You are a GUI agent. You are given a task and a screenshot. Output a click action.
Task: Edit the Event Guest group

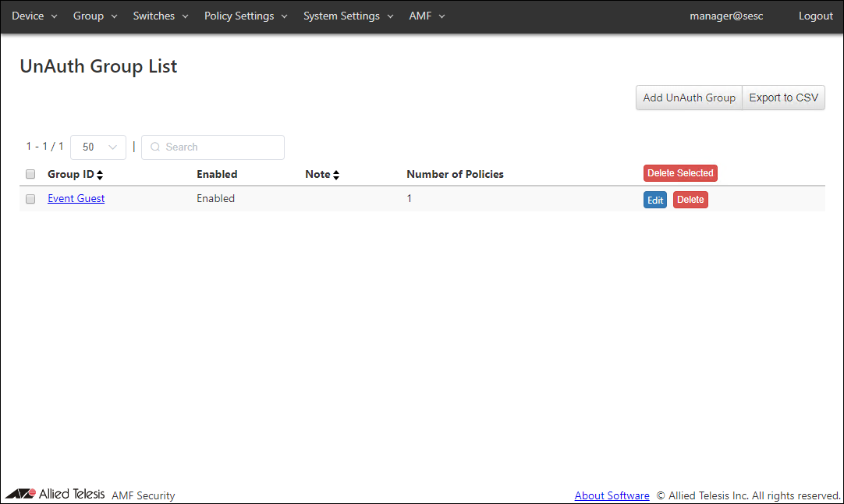[x=655, y=201]
